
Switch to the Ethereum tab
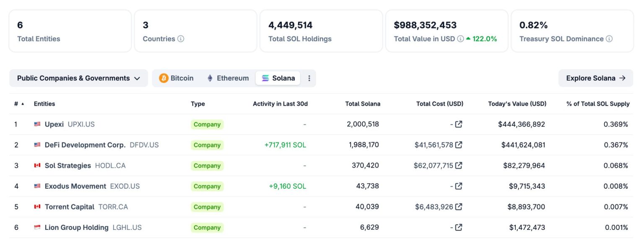click(x=228, y=78)
